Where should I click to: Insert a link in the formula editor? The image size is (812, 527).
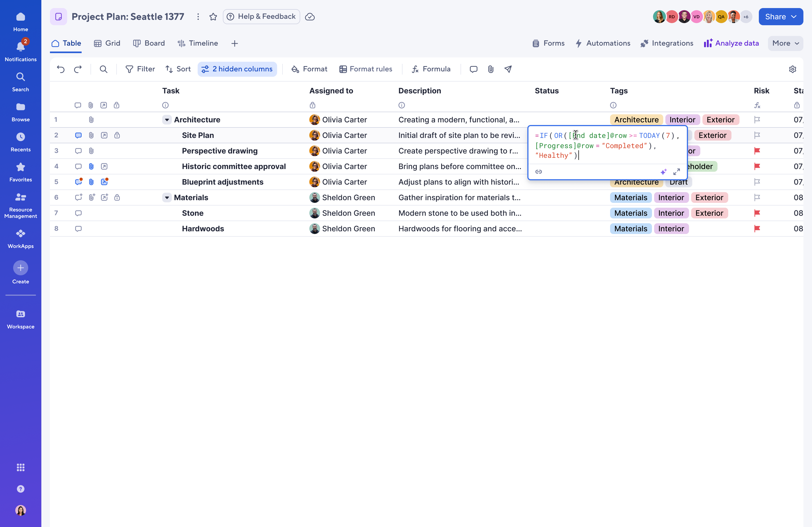(539, 172)
